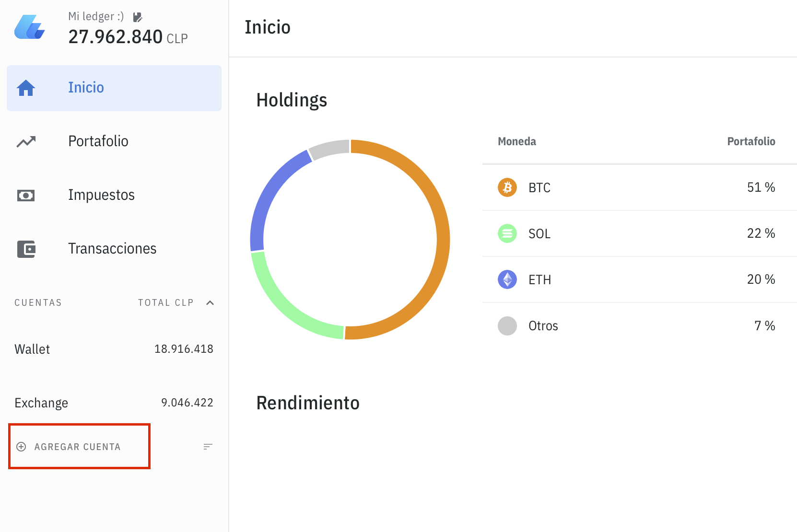This screenshot has width=797, height=532.
Task: Click the SOL label in holdings table
Action: 539,234
